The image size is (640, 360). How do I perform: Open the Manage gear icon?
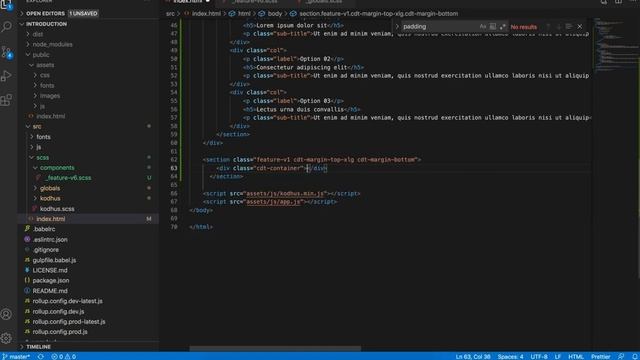click(x=7, y=338)
